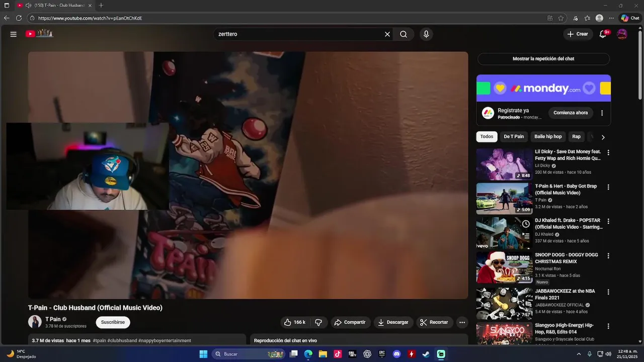The height and width of the screenshot is (362, 644).
Task: Open YouTube notifications bell
Action: pos(603,34)
